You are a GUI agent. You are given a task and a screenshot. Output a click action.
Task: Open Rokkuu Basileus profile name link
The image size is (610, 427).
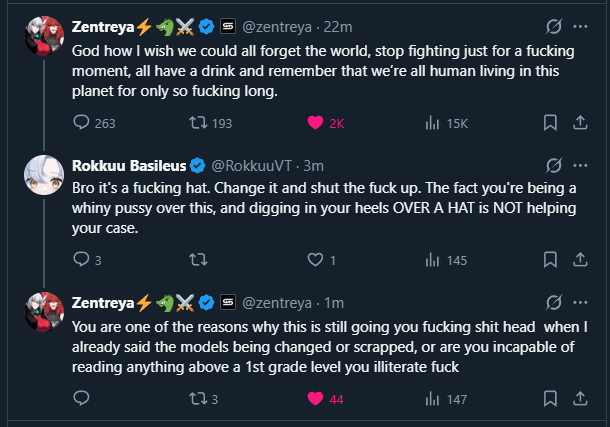(128, 165)
